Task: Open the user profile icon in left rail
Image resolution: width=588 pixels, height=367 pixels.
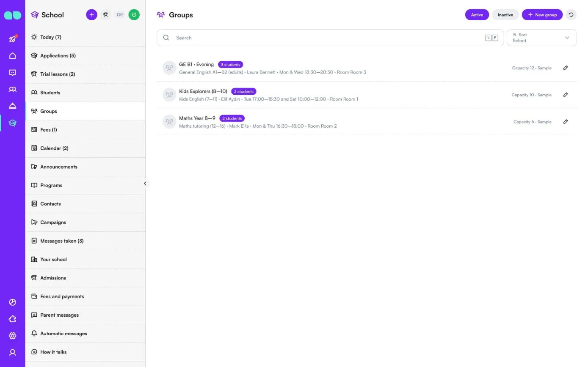Action: click(13, 353)
